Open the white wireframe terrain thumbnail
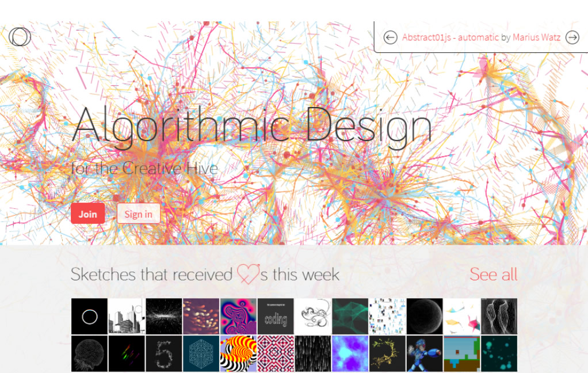This screenshot has width=588, height=373. [499, 317]
